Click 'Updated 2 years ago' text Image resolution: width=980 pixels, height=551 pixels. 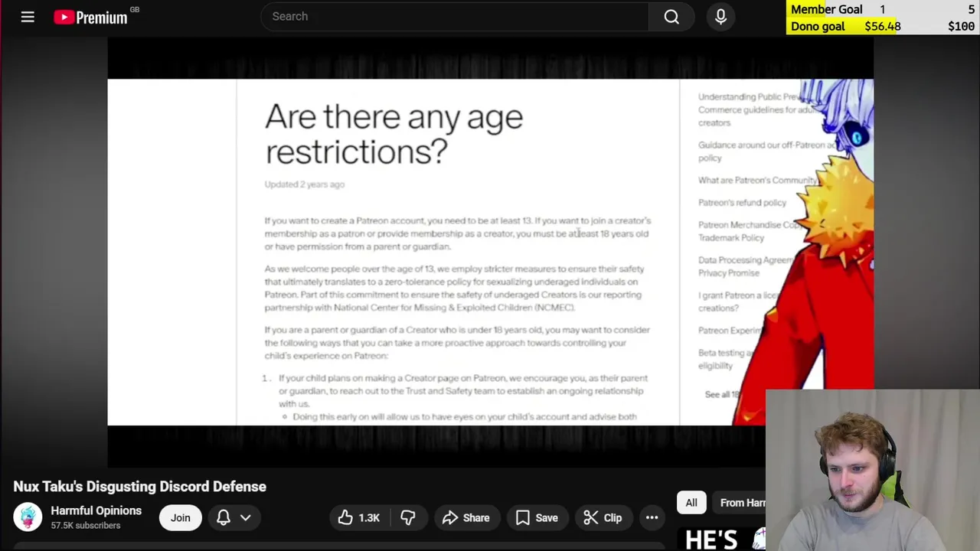(305, 184)
